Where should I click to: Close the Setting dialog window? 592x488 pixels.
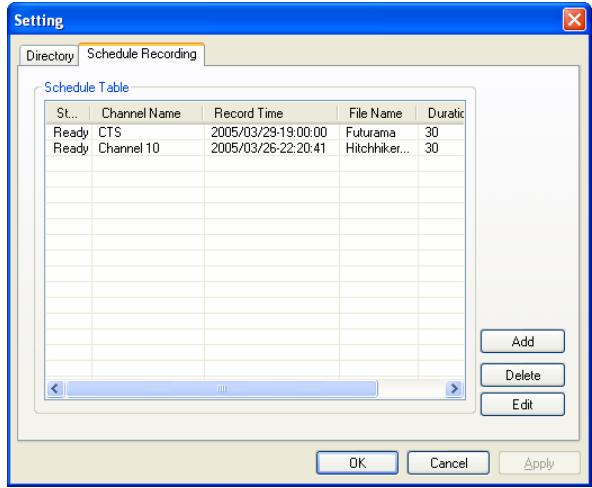point(574,20)
